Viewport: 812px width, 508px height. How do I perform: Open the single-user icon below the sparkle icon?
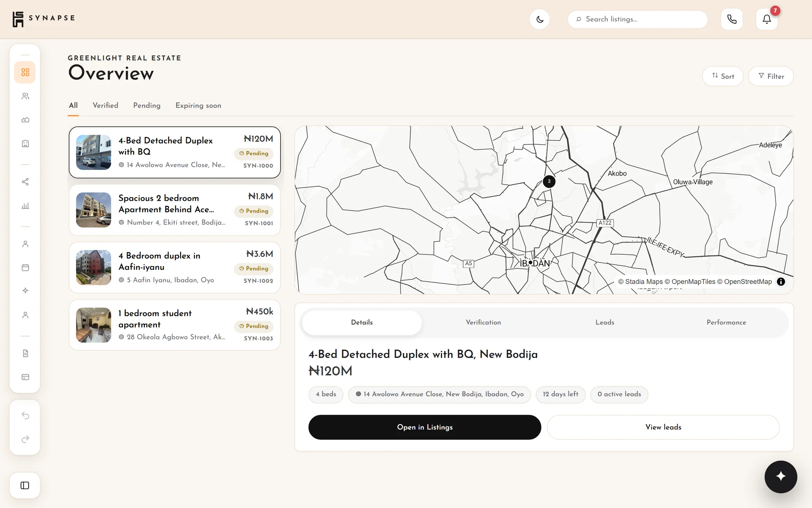pyautogui.click(x=25, y=315)
